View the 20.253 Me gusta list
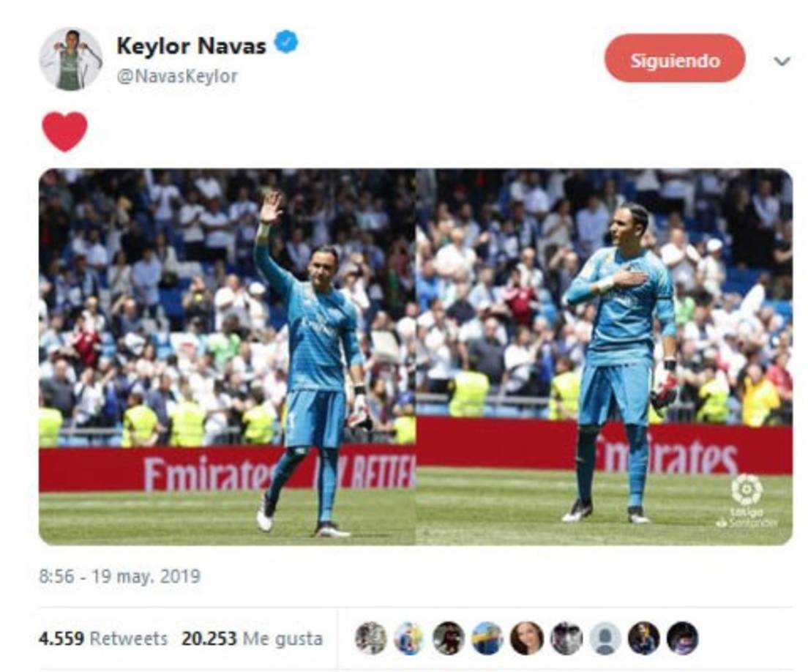The height and width of the screenshot is (672, 808). pos(252,638)
